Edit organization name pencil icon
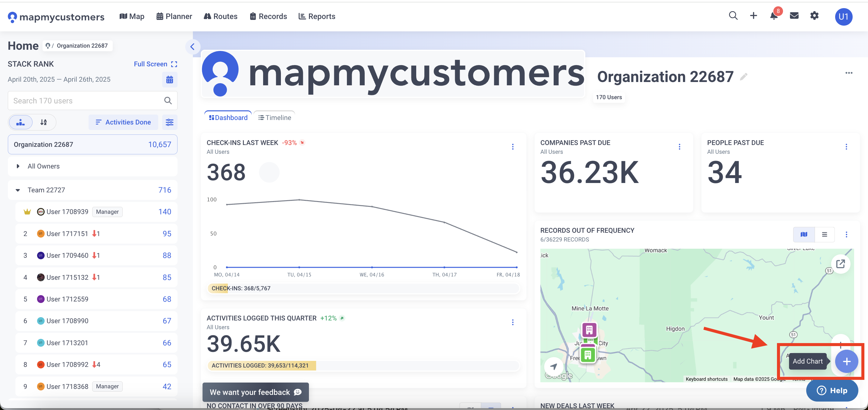 coord(743,77)
